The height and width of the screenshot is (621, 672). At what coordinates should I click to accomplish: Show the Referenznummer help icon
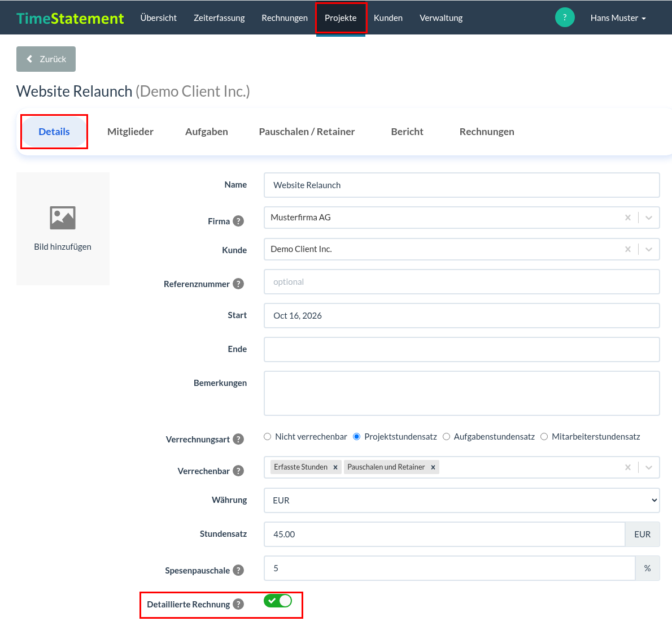point(238,284)
